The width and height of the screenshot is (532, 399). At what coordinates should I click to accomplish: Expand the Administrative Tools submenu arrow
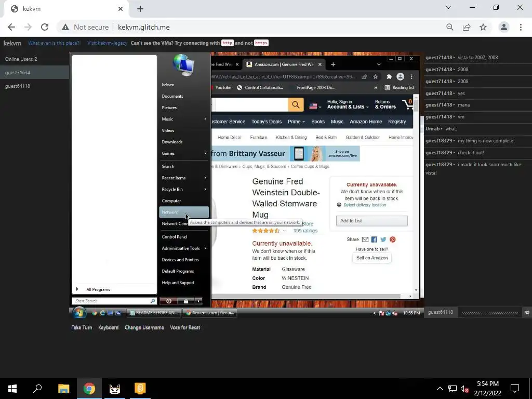coord(205,248)
